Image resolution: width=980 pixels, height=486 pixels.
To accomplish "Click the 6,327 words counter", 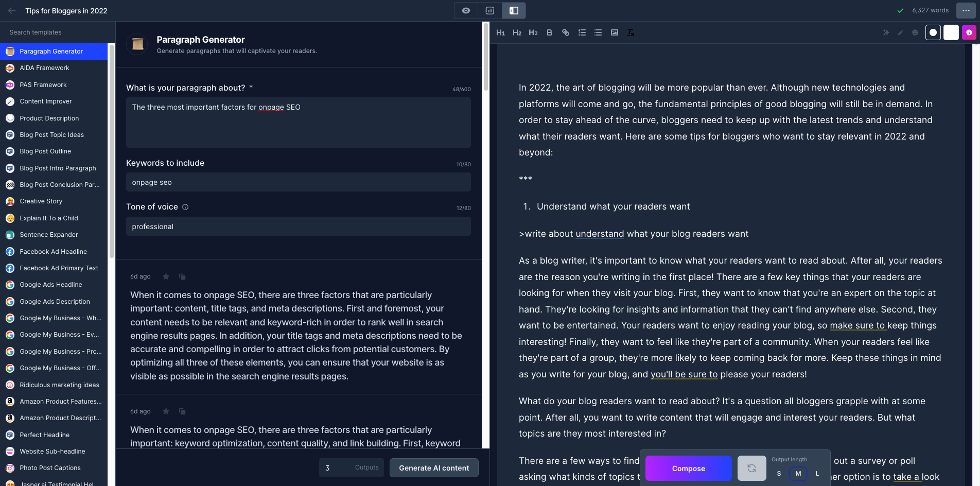I will [x=930, y=10].
